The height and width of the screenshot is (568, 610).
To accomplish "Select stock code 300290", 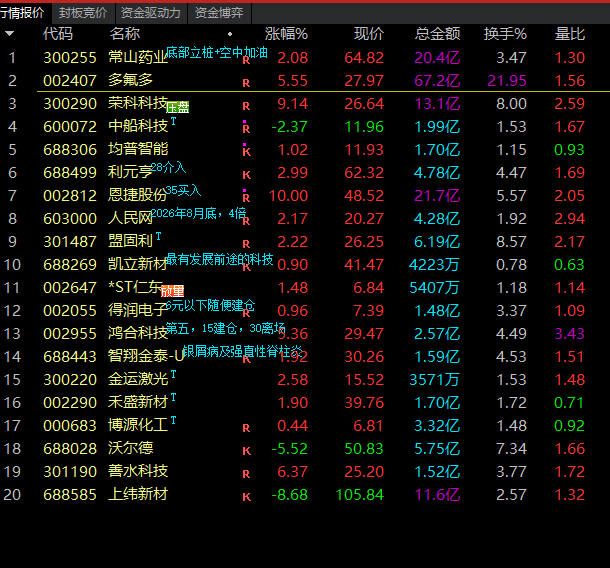I will [70, 103].
